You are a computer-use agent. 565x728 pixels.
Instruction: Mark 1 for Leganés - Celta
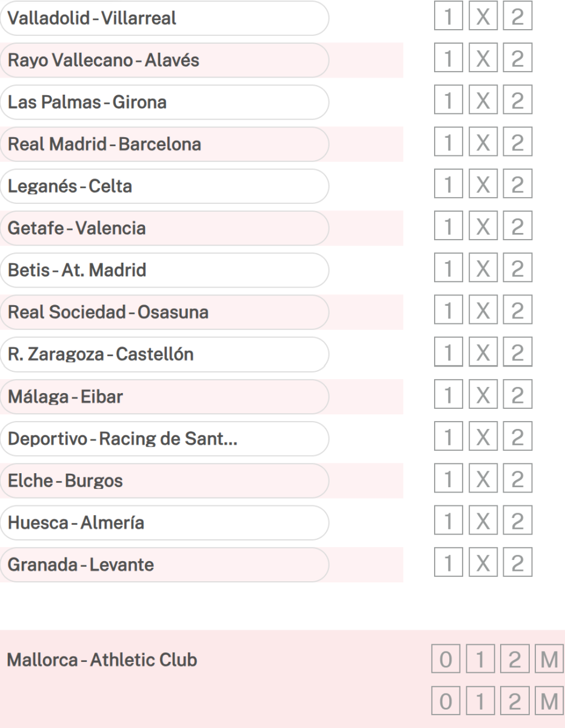(448, 187)
